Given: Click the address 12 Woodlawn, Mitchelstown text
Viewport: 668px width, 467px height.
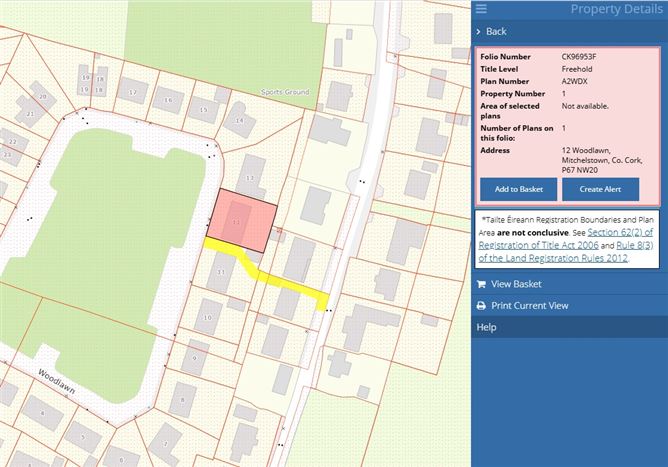Looking at the screenshot, I should [x=602, y=160].
